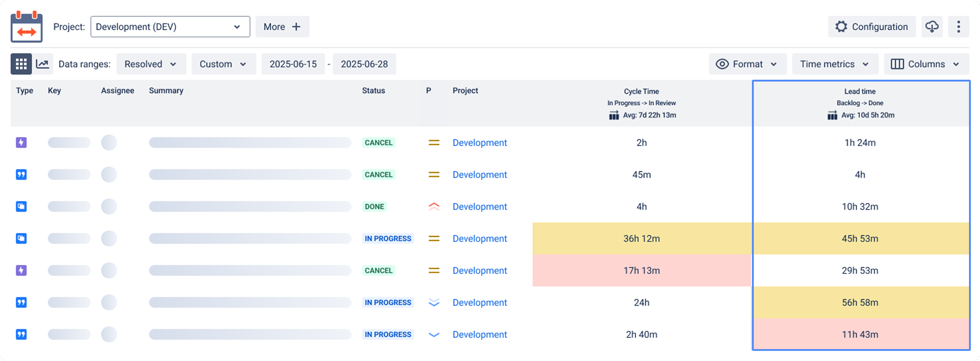Click the Assignee column header
The width and height of the screenshot is (980, 361).
click(x=118, y=91)
